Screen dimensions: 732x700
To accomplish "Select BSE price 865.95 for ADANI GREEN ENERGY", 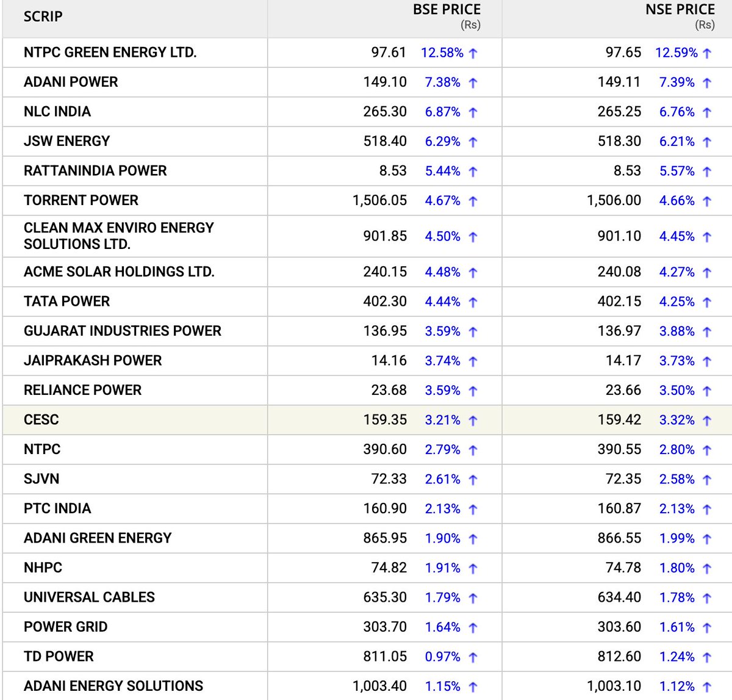I will pyautogui.click(x=385, y=538).
